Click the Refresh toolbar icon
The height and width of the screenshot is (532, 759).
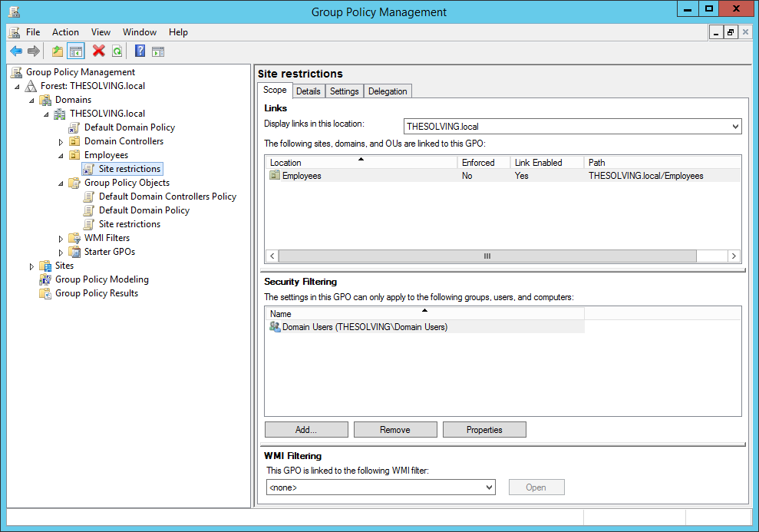point(117,51)
